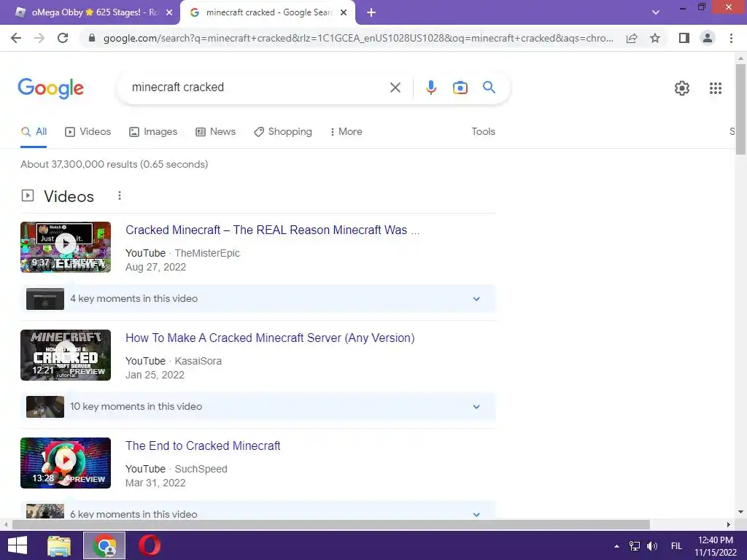
Task: Close the minecraft cracked search tab
Action: [344, 13]
